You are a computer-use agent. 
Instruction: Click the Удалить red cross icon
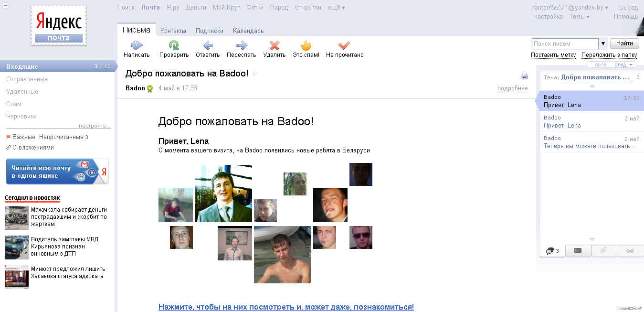tap(274, 45)
